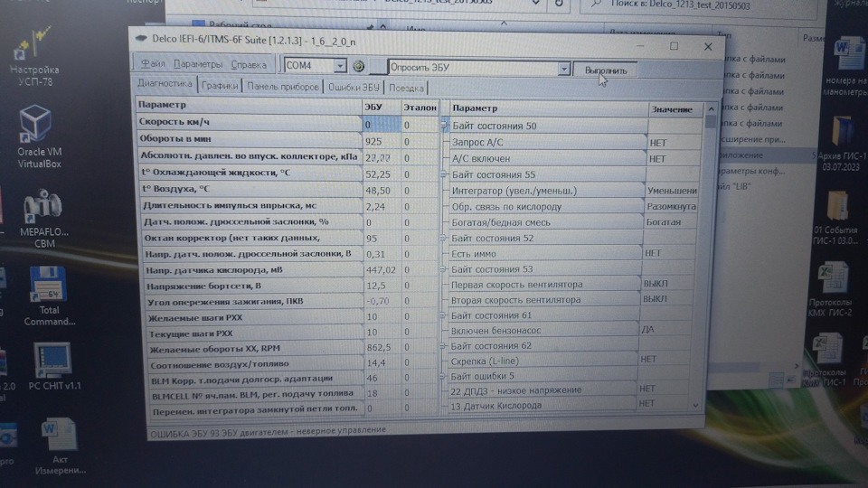Select the Есть иммо item
The image size is (868, 488).
[544, 254]
